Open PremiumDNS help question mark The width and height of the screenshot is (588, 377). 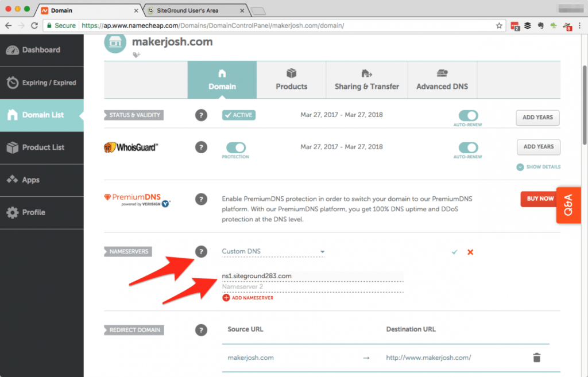click(201, 199)
